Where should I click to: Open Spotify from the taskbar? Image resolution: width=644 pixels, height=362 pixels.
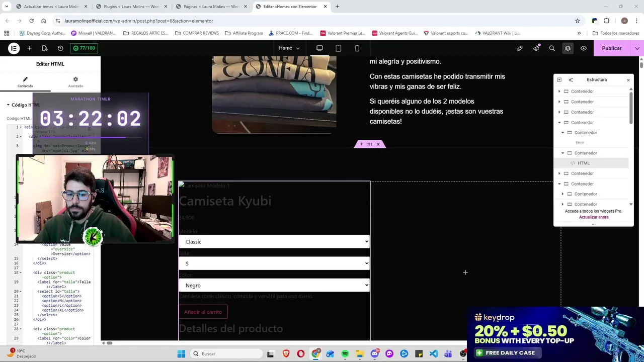345,354
